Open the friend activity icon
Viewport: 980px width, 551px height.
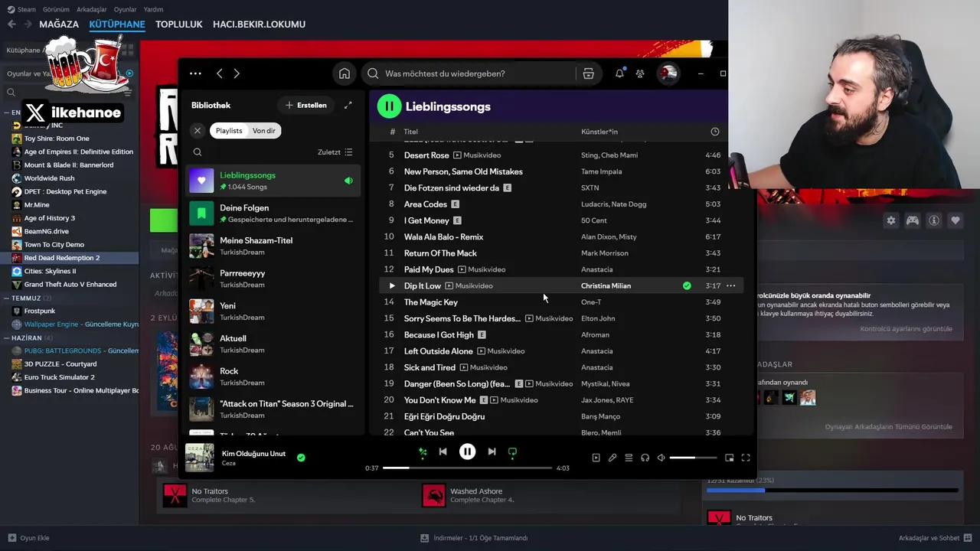[x=640, y=73]
